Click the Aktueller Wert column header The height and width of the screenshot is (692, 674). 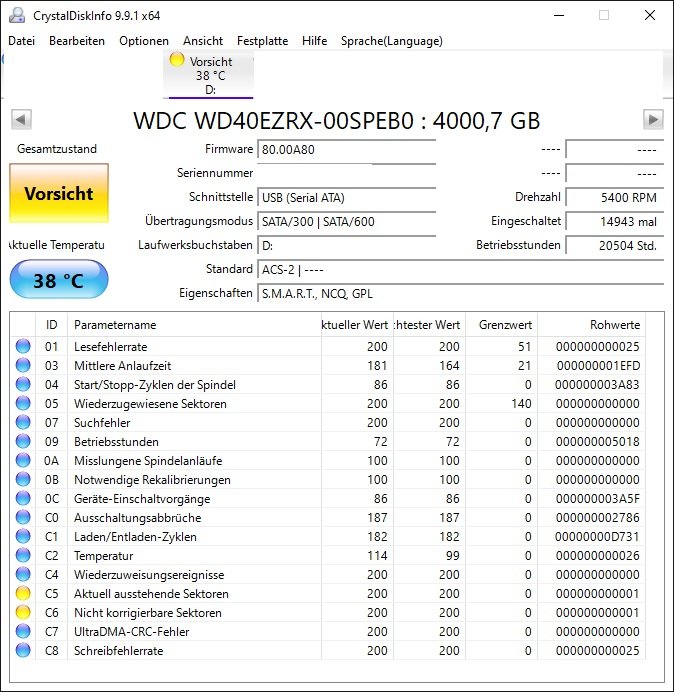pyautogui.click(x=357, y=325)
